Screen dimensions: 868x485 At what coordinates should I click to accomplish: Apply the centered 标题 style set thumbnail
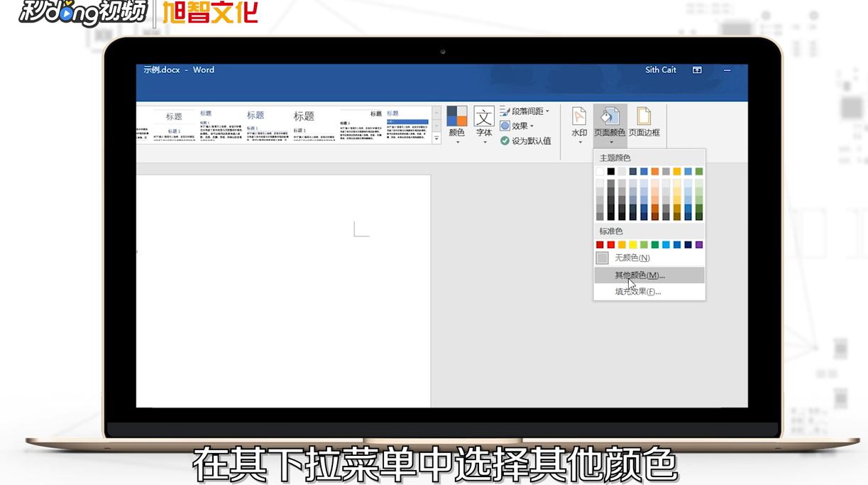click(173, 125)
